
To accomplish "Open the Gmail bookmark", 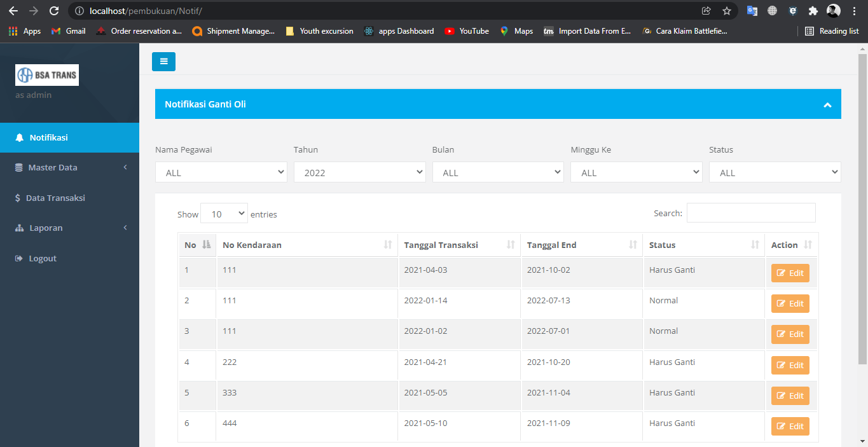I will point(68,31).
